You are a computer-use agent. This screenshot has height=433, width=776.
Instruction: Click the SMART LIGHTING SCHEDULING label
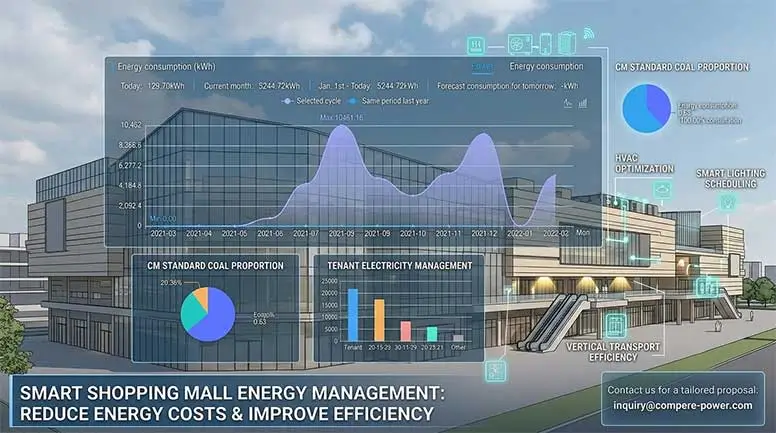tap(730, 179)
